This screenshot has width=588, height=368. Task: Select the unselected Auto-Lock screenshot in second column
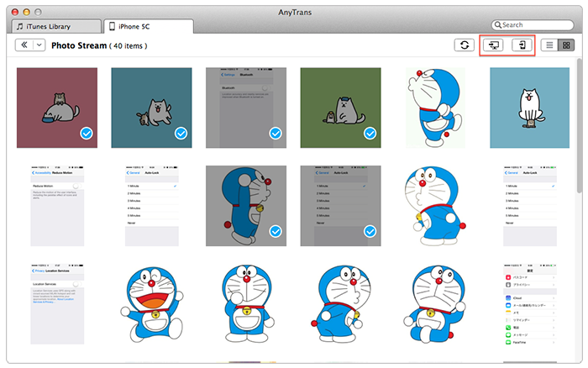tap(152, 206)
